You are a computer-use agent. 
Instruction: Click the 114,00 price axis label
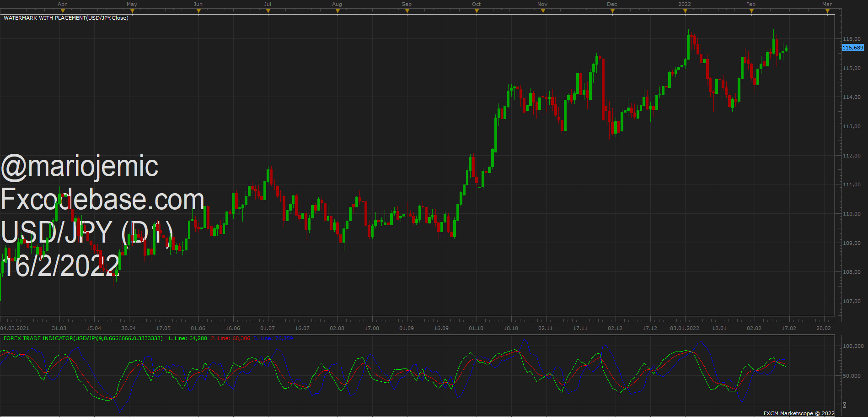(x=852, y=97)
